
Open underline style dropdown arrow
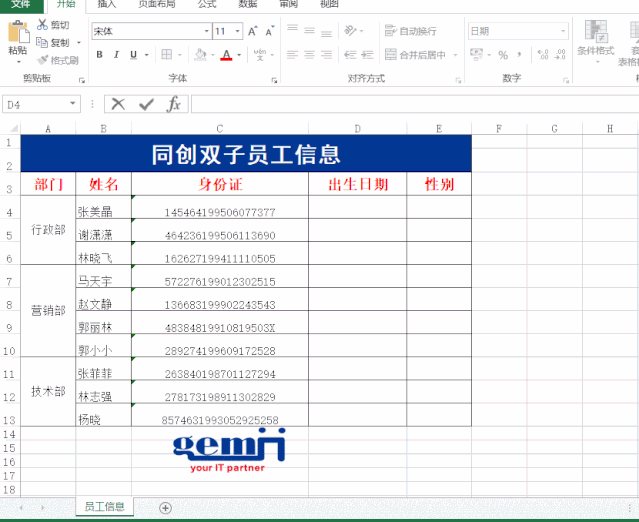pyautogui.click(x=146, y=55)
